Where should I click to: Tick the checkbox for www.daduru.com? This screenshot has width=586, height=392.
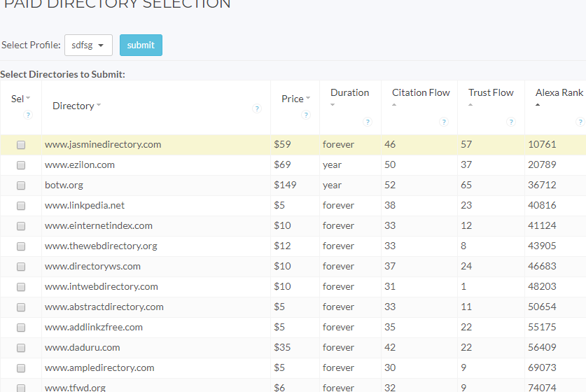coord(21,348)
